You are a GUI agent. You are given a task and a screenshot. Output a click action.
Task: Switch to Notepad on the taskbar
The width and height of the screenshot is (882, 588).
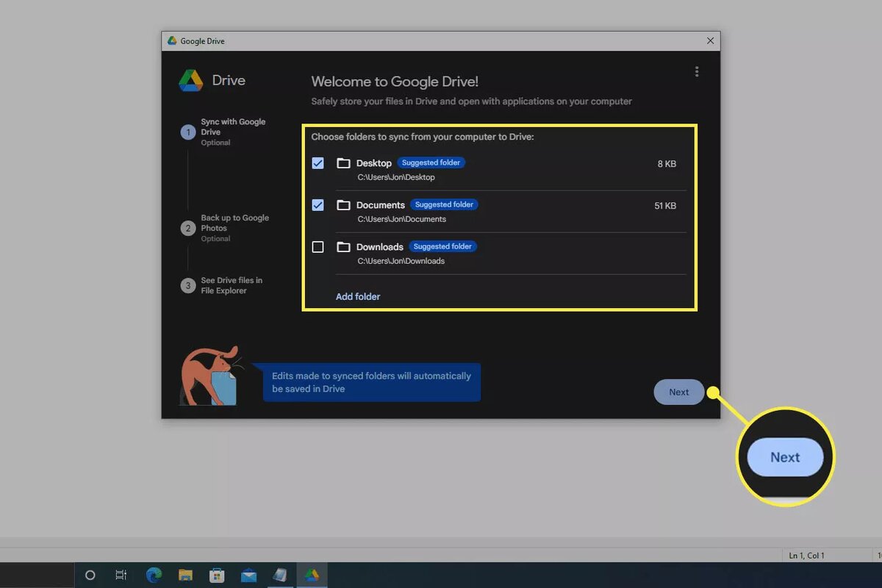280,576
